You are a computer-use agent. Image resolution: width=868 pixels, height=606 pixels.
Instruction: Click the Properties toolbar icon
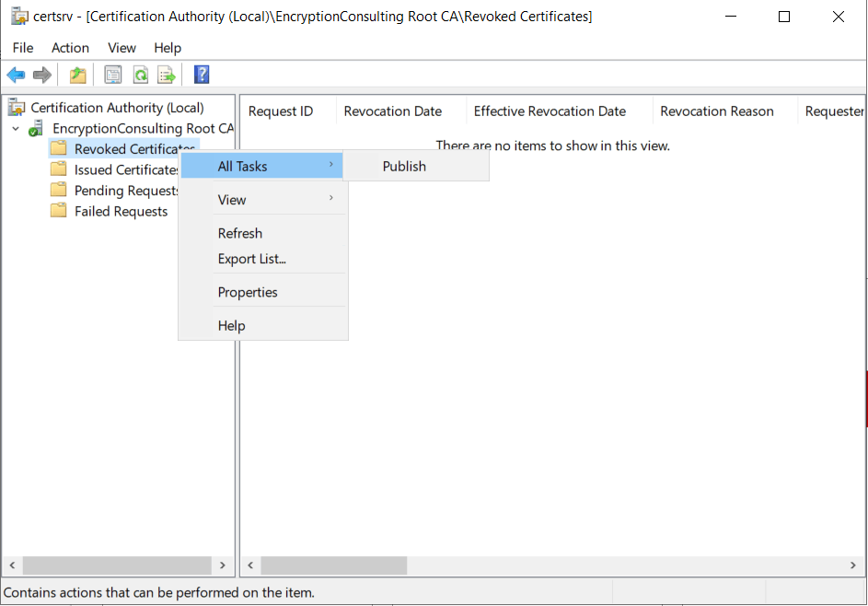(x=113, y=75)
